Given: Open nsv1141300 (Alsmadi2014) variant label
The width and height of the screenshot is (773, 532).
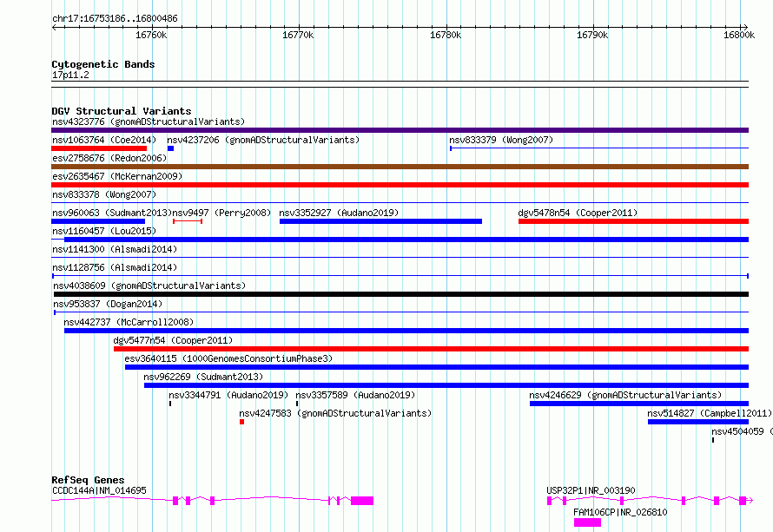Looking at the screenshot, I should click(115, 249).
